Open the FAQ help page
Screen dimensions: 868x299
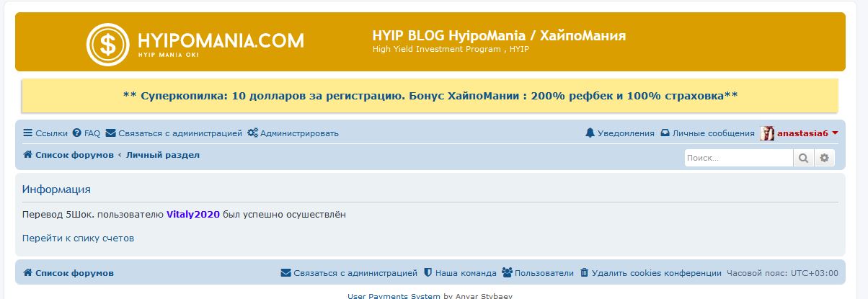click(x=87, y=133)
